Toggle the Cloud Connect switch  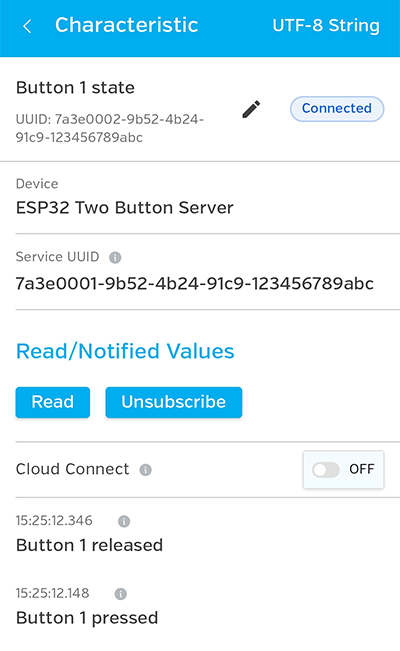[x=326, y=470]
